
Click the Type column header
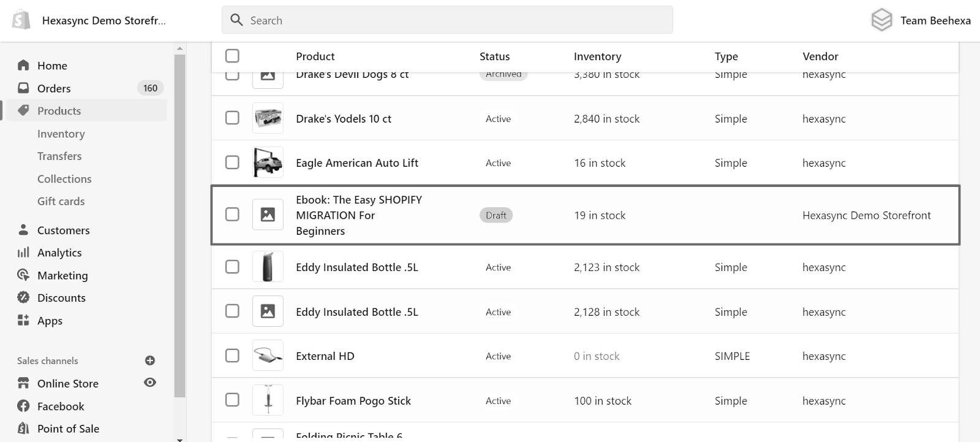click(x=726, y=56)
